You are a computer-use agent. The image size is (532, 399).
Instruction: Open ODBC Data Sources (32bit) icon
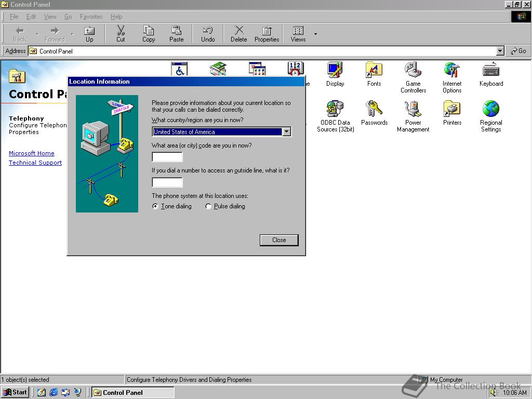pyautogui.click(x=335, y=116)
